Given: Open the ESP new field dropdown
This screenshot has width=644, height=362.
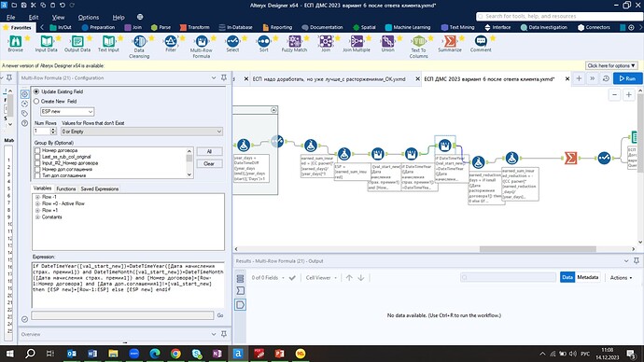Looking at the screenshot, I should [67, 111].
